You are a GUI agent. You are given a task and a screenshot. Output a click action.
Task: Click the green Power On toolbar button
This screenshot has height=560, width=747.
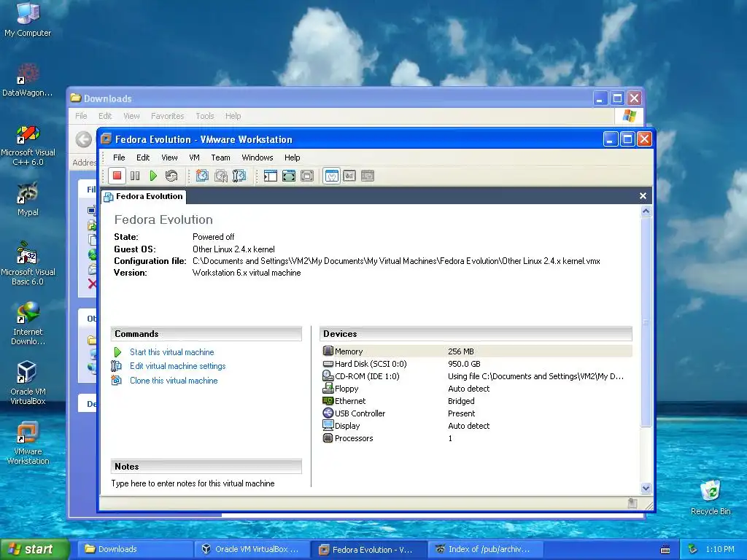coord(153,176)
